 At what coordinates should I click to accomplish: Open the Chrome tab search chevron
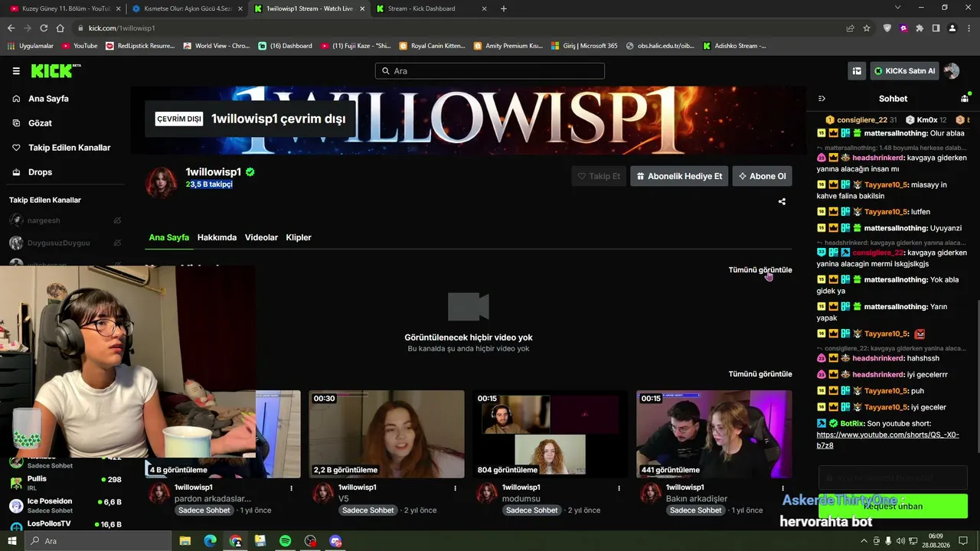pos(897,8)
